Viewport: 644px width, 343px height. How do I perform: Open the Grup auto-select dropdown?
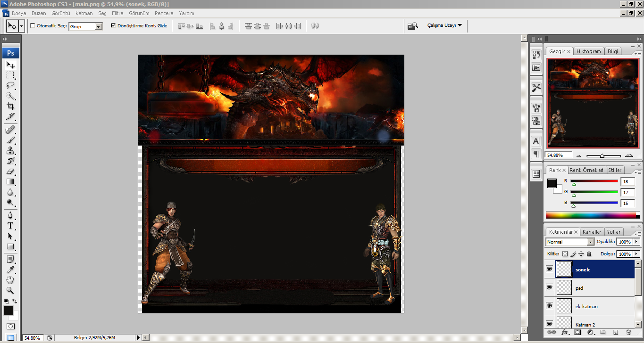(99, 27)
